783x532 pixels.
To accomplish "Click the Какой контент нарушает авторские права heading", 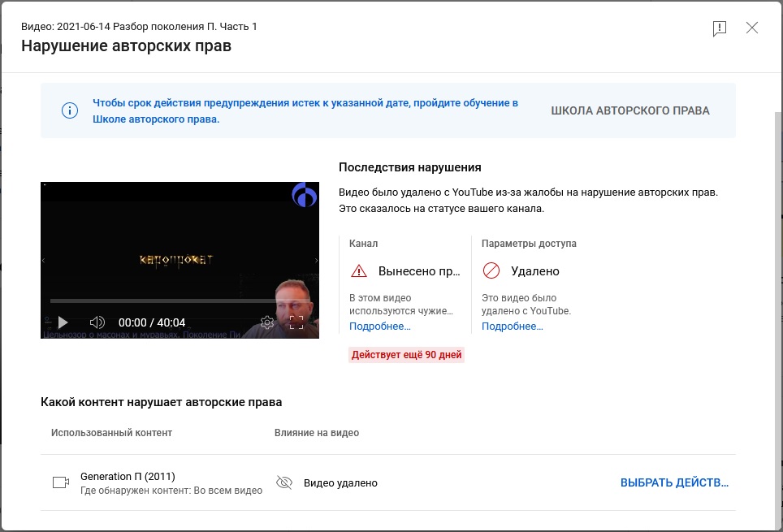I will coord(162,402).
